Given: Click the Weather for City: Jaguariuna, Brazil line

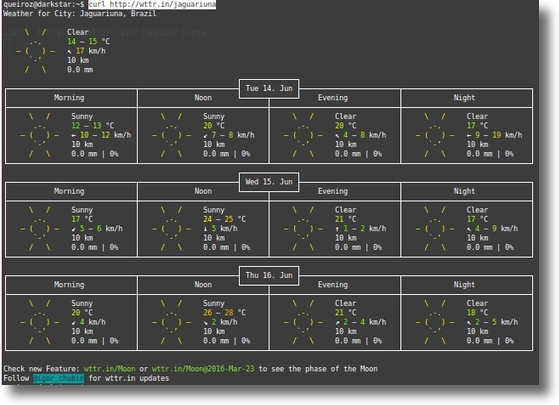Looking at the screenshot, I should pyautogui.click(x=80, y=14).
